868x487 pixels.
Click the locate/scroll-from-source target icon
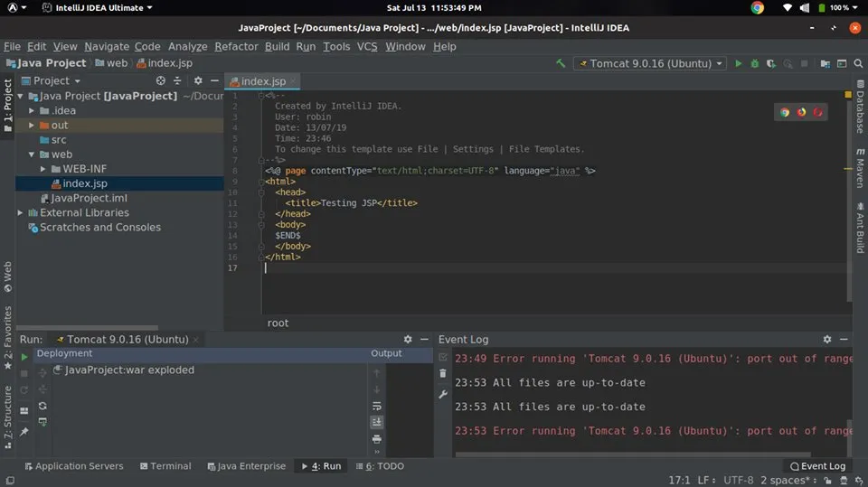pos(161,80)
